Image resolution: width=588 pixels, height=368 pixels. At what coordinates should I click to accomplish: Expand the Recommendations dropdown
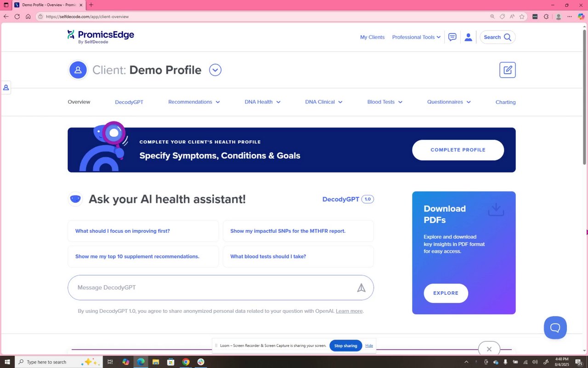click(x=194, y=102)
